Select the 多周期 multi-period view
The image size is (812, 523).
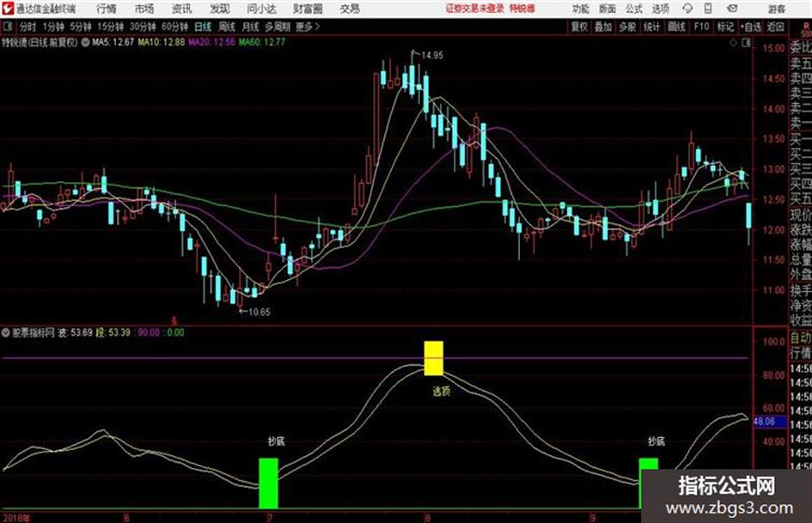278,27
